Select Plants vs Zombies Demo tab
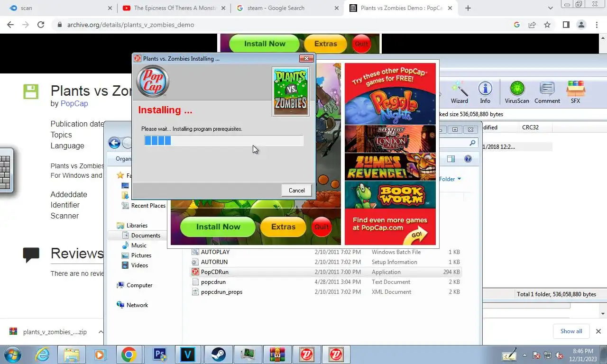Viewport: 607px width, 364px height. [401, 8]
